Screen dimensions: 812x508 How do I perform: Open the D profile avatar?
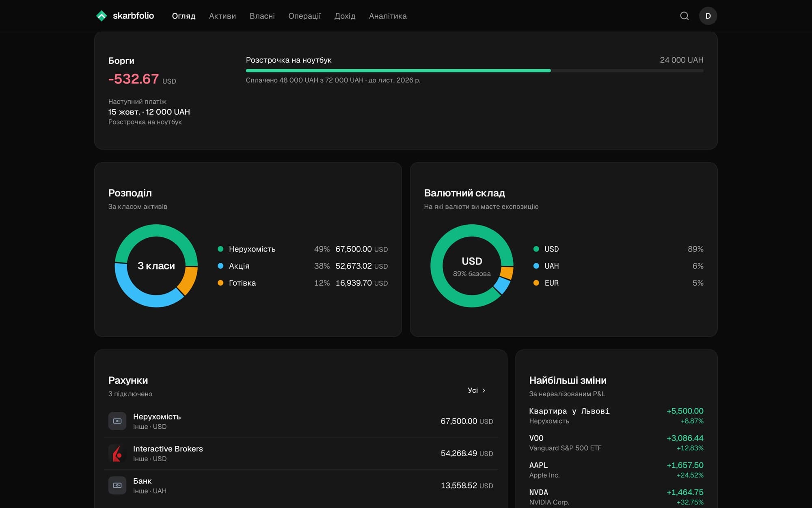coord(708,16)
